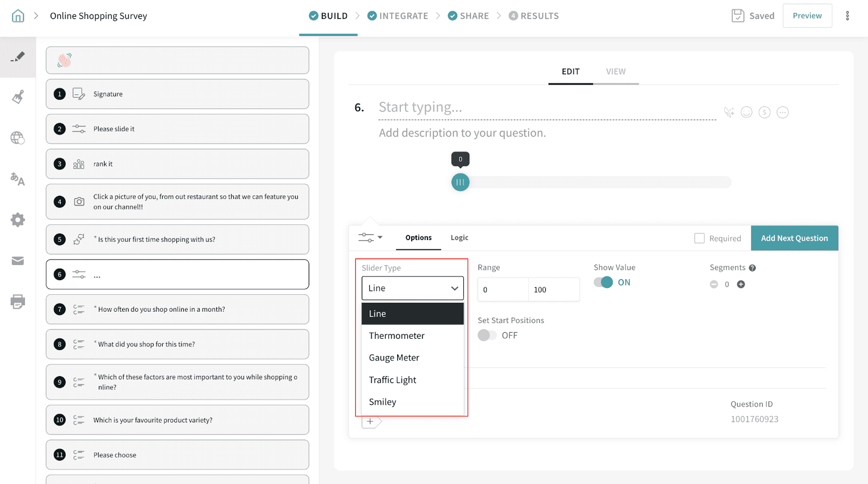
Task: Turn off the Show Value toggle
Action: pyautogui.click(x=603, y=282)
